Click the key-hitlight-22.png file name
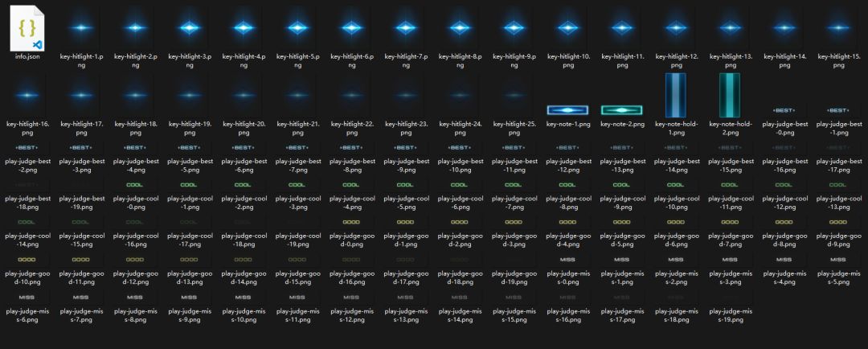The width and height of the screenshot is (868, 349). pyautogui.click(x=352, y=129)
